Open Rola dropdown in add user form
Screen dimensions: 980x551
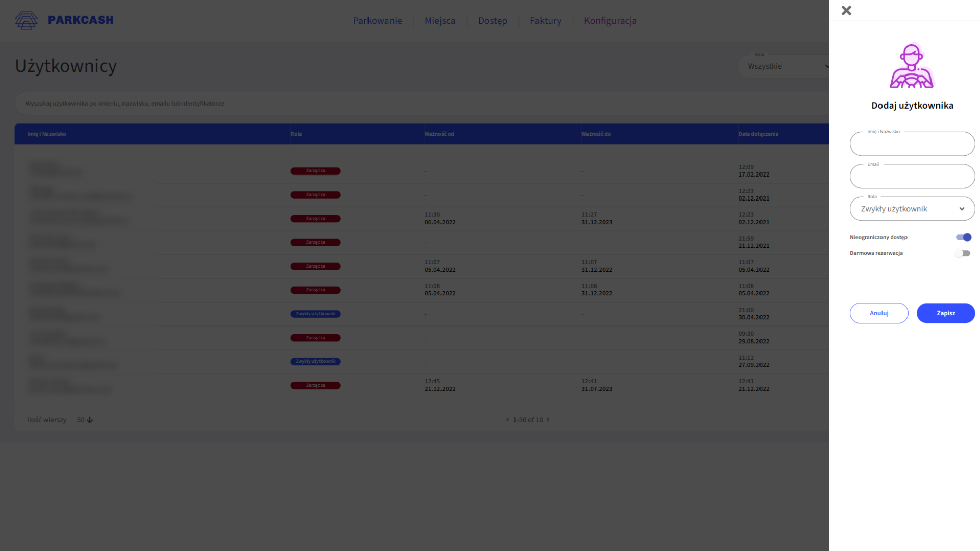coord(912,209)
